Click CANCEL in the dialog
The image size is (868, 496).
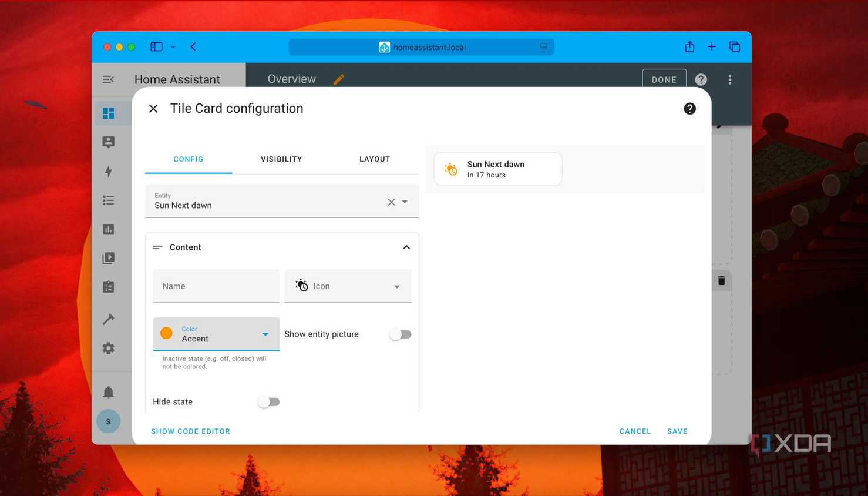coord(635,431)
